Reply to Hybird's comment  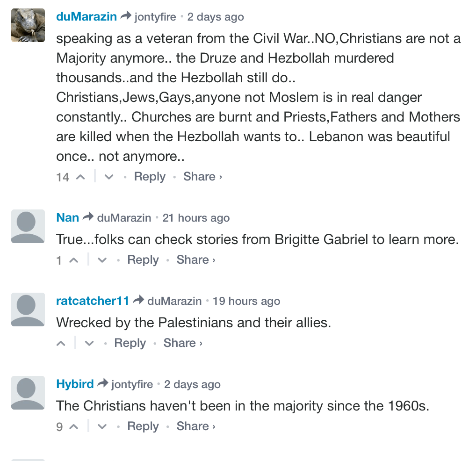pos(143,426)
